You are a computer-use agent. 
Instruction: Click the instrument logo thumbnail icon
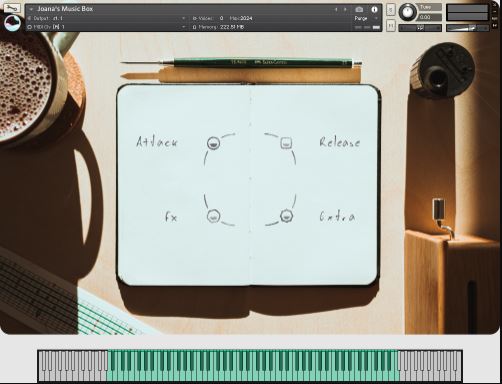pyautogui.click(x=13, y=23)
